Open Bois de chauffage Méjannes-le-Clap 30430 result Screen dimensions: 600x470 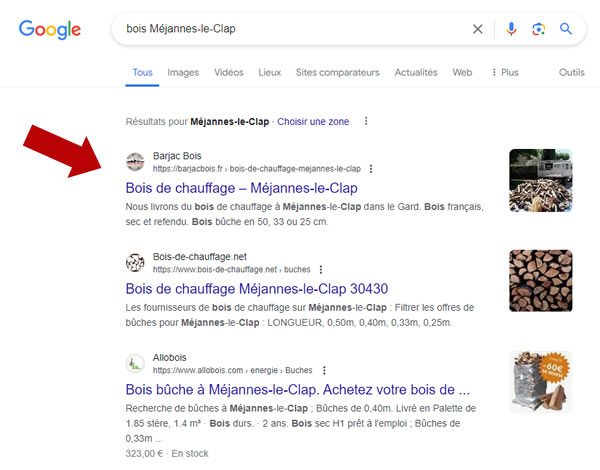point(257,289)
